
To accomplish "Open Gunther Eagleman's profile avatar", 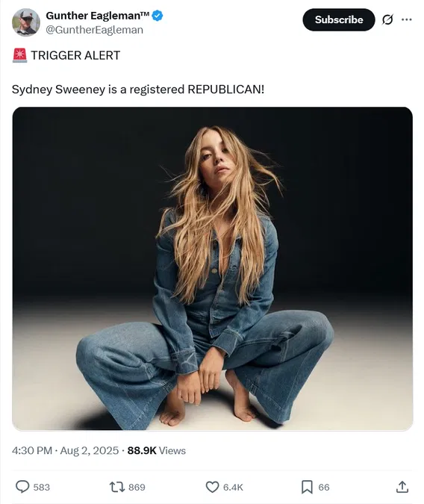I will [26, 22].
